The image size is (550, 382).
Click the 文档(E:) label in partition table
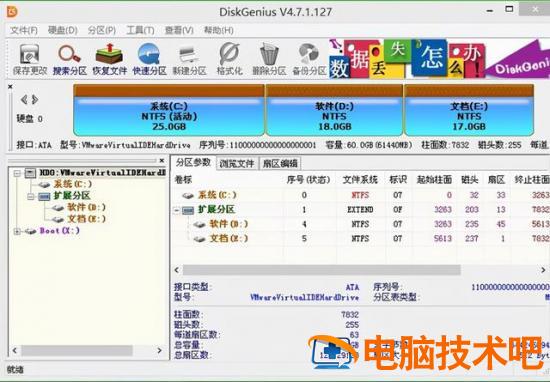tap(229, 239)
